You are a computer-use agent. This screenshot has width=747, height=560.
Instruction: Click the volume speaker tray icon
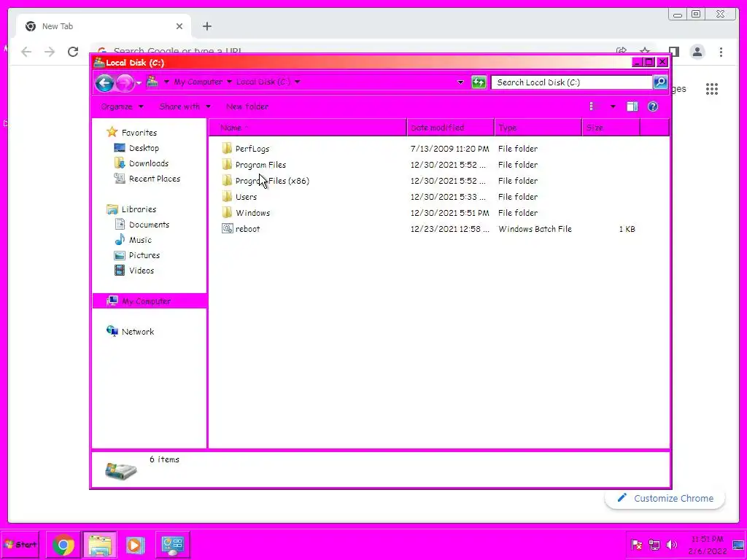coord(672,545)
